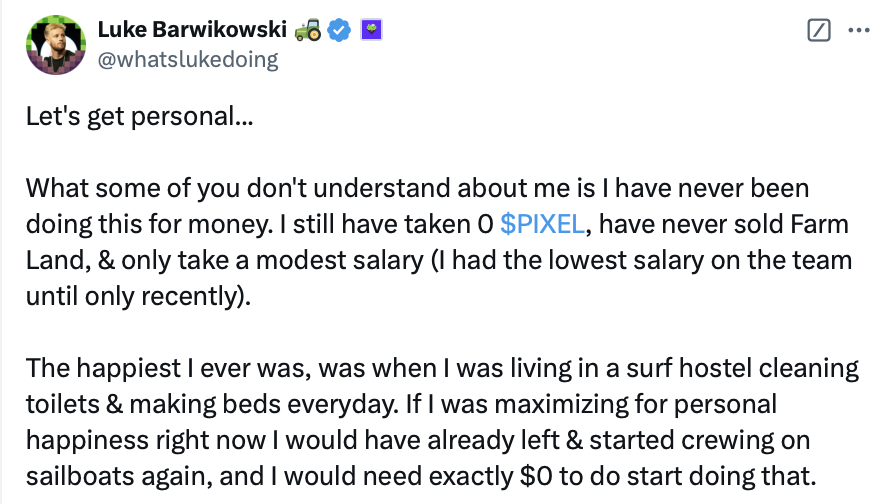Click the line starting "The happiest I ever was"
Image resolution: width=895 pixels, height=504 pixels.
pos(442,368)
